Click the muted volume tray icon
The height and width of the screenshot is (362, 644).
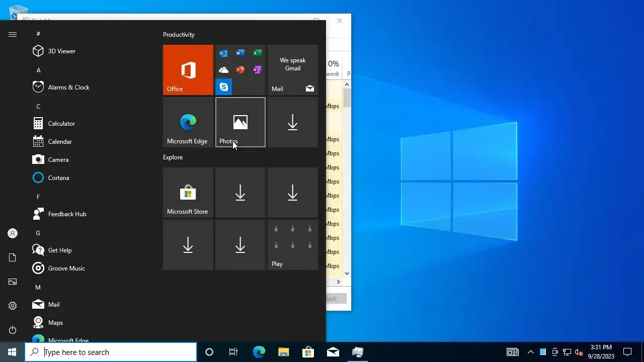click(x=579, y=352)
